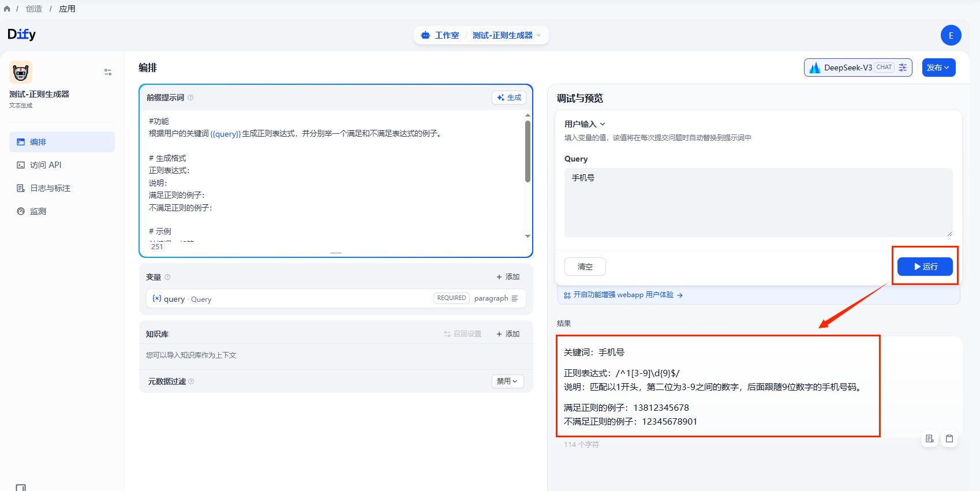Click the prompt editor scroll-down arrow
Viewport: 980px width, 491px height.
click(528, 236)
